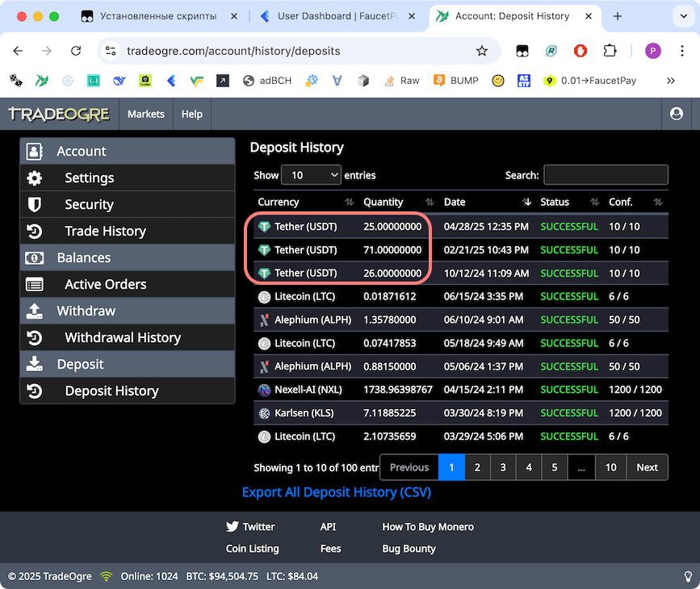Click Export All Deposit History (CSV) link
Screen dimensions: 700x589
[337, 492]
